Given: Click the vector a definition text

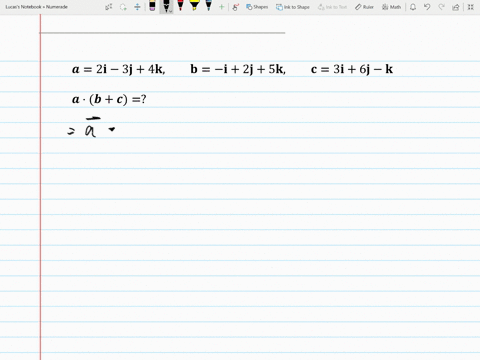Looking at the screenshot, I should pos(119,69).
